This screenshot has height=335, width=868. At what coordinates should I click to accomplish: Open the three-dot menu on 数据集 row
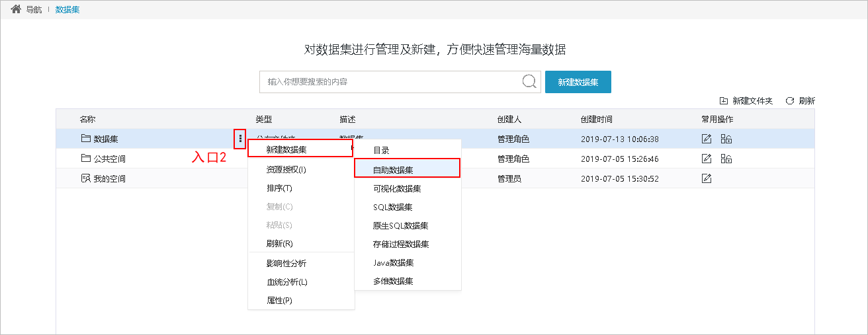[x=240, y=139]
